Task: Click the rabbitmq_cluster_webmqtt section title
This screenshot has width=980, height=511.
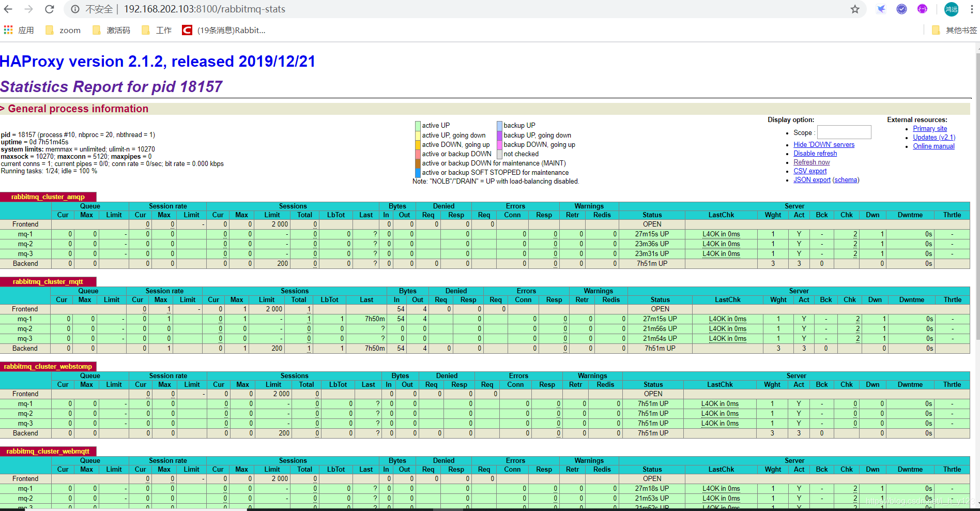Action: [48, 452]
